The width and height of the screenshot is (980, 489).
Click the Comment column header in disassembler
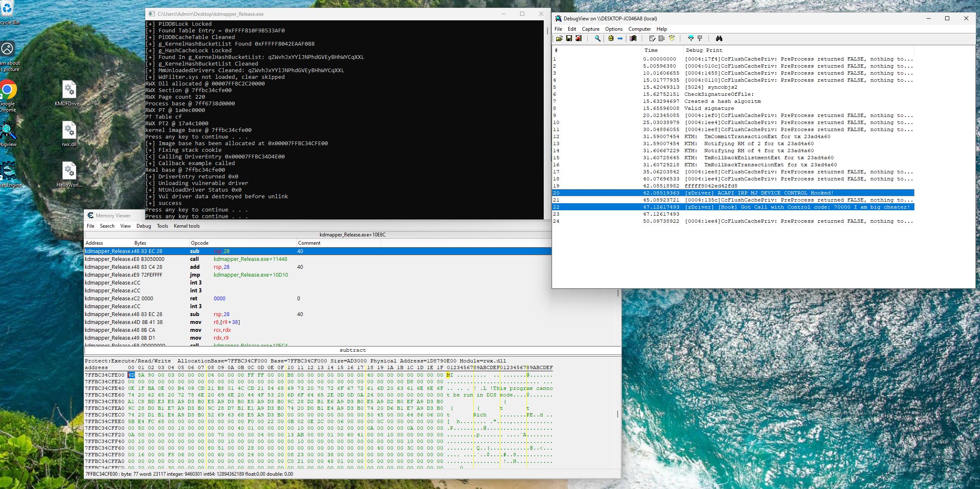click(x=339, y=243)
